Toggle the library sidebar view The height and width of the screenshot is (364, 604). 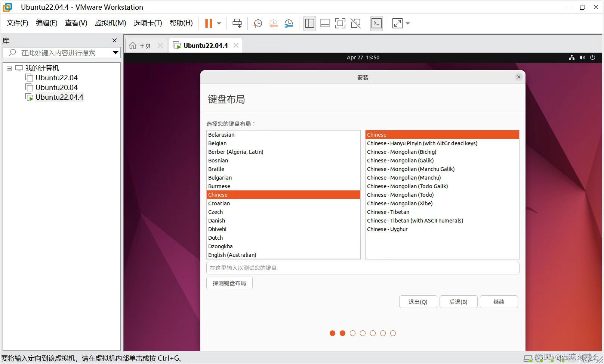[309, 24]
